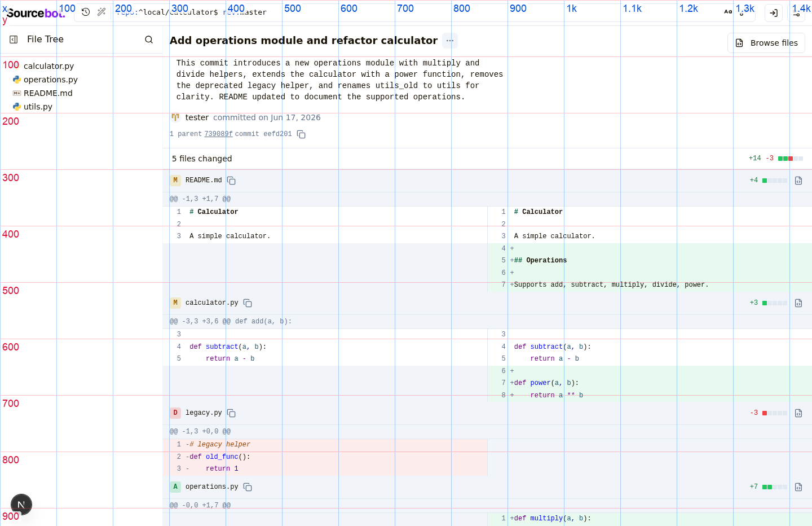Copy the legacy.py file path

pos(231,413)
